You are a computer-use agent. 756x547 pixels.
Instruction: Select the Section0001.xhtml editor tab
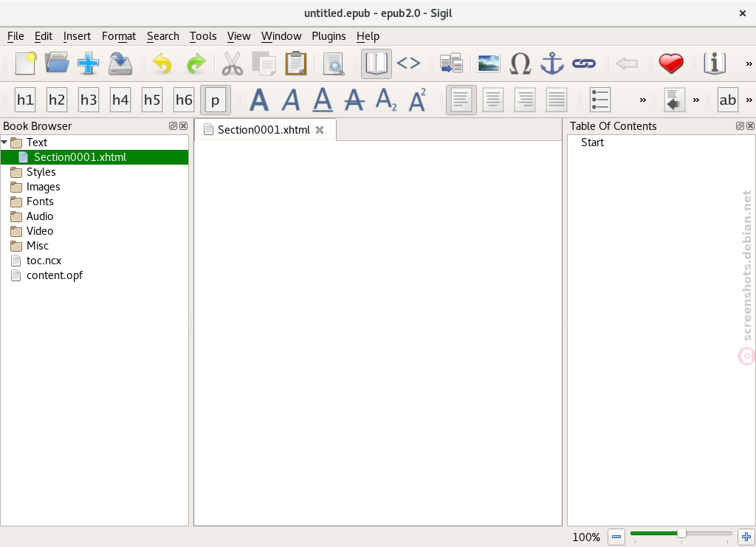[x=265, y=130]
